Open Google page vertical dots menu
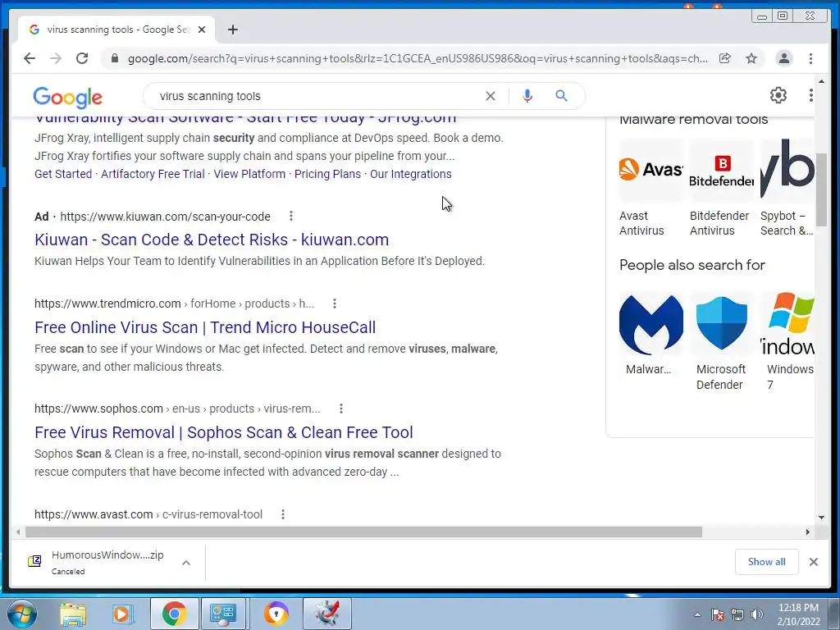 [811, 95]
